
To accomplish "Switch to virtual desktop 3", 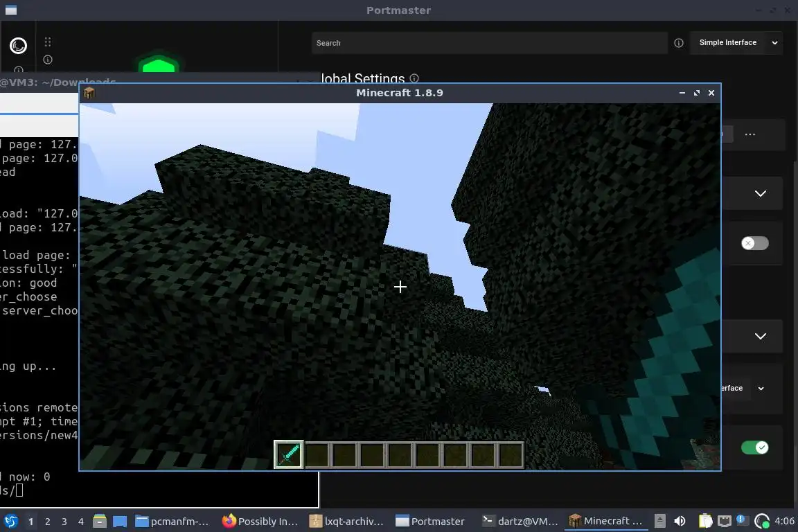I will pyautogui.click(x=64, y=522).
